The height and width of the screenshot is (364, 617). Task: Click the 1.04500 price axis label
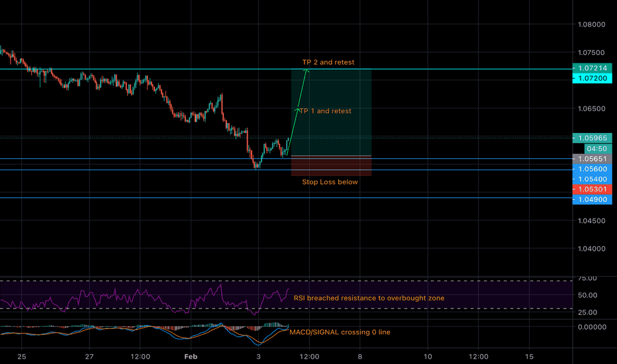[591, 221]
